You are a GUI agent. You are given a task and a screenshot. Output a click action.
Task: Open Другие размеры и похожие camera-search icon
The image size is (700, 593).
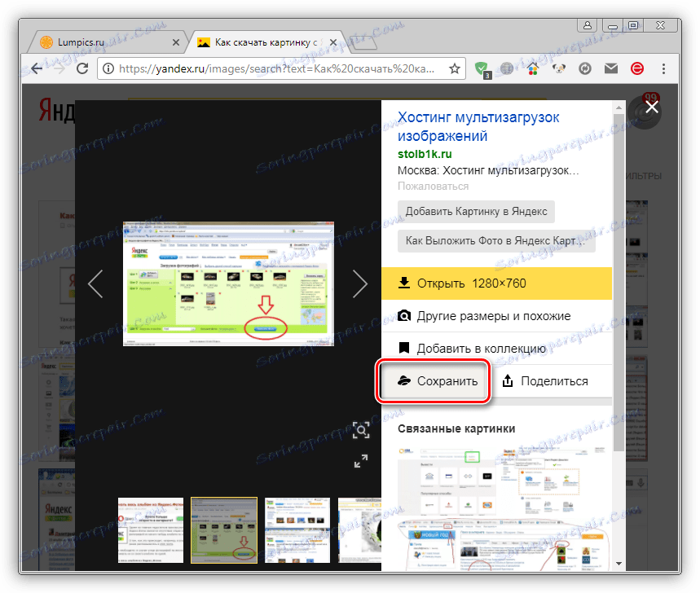404,315
